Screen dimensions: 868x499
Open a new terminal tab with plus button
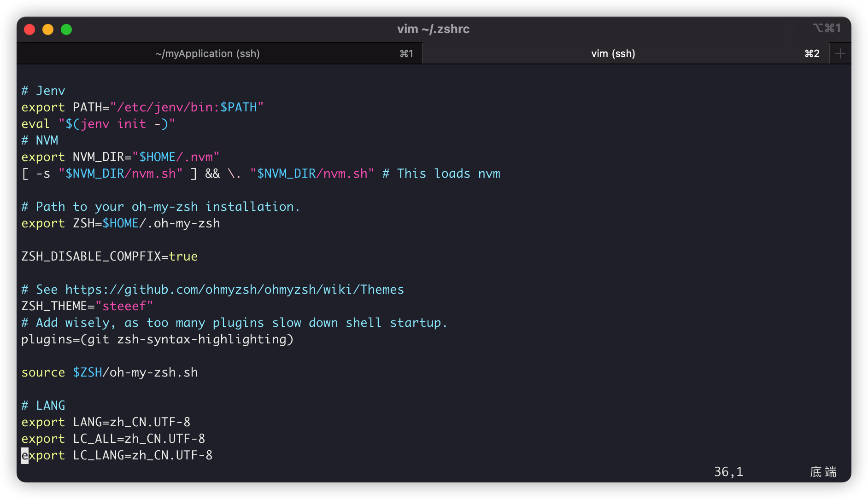(x=840, y=54)
